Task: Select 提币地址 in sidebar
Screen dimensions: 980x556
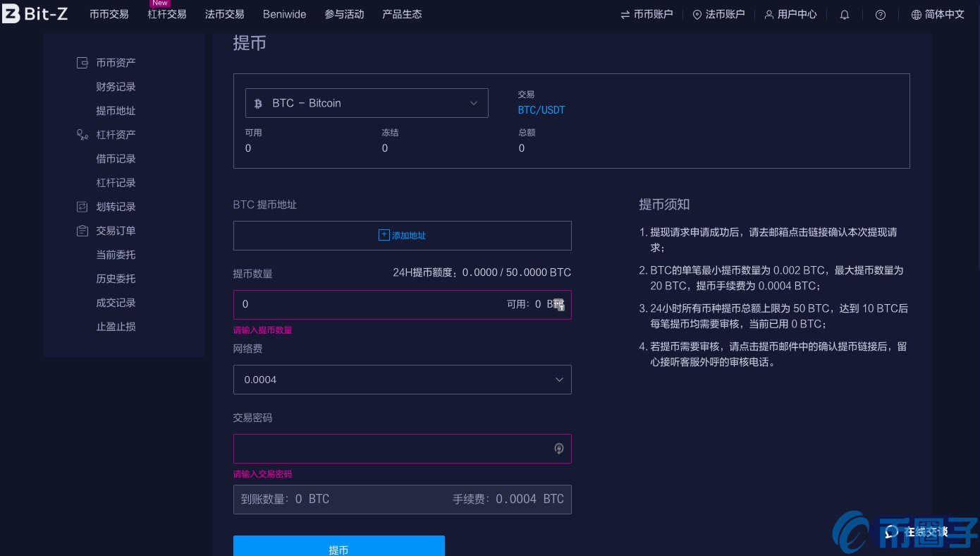Action: 116,111
